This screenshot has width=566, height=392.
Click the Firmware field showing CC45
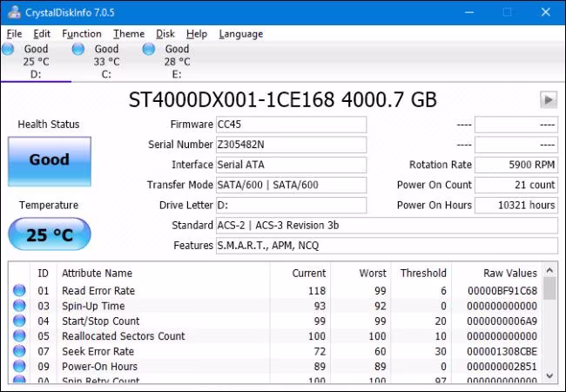pos(292,125)
